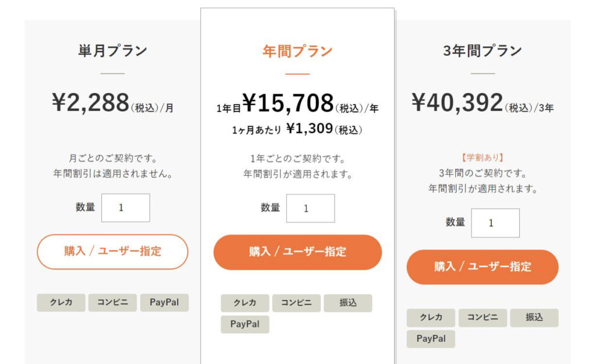Select PayPal tag under 3年間プラン
The image size is (596, 364).
coord(431,339)
